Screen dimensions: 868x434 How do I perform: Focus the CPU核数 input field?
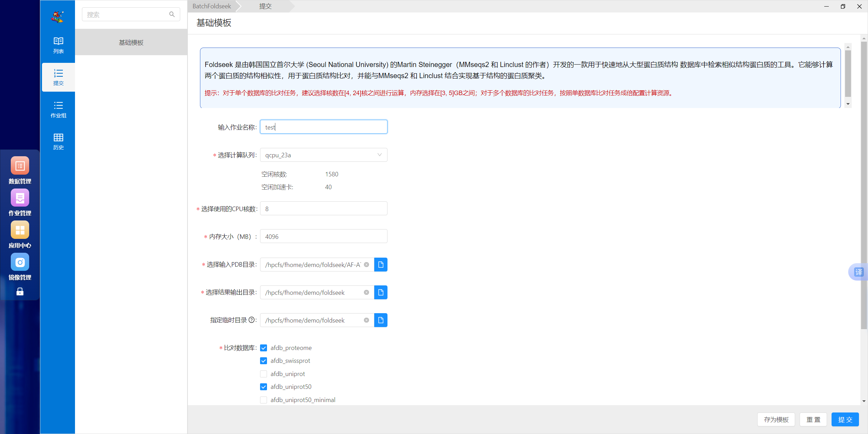[324, 209]
